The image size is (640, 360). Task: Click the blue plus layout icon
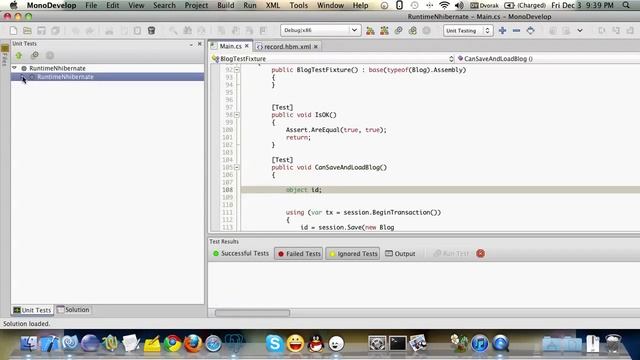502,31
